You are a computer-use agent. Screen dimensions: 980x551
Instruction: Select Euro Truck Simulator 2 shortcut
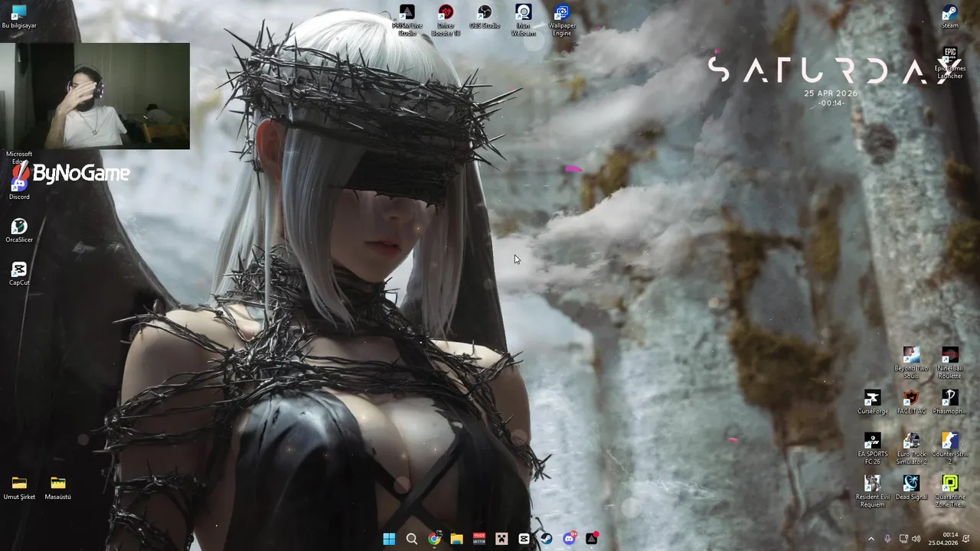pyautogui.click(x=911, y=449)
